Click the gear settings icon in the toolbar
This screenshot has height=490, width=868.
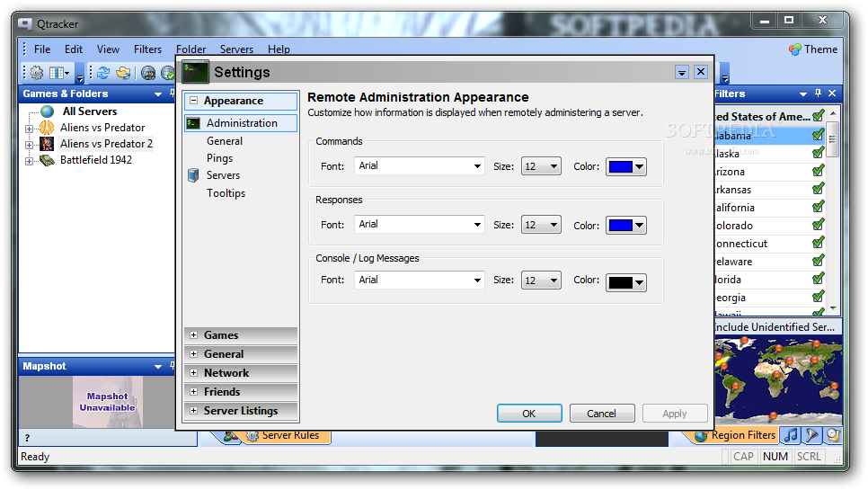tap(37, 73)
